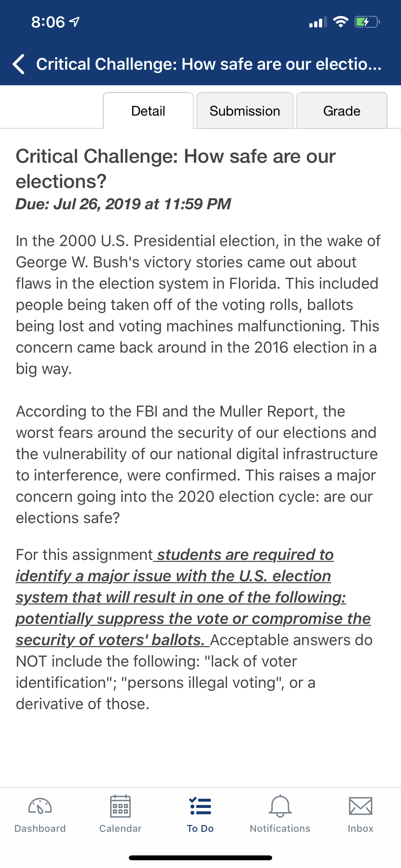Tap the underlined assignment requirement text
This screenshot has height=868, width=401.
(193, 597)
